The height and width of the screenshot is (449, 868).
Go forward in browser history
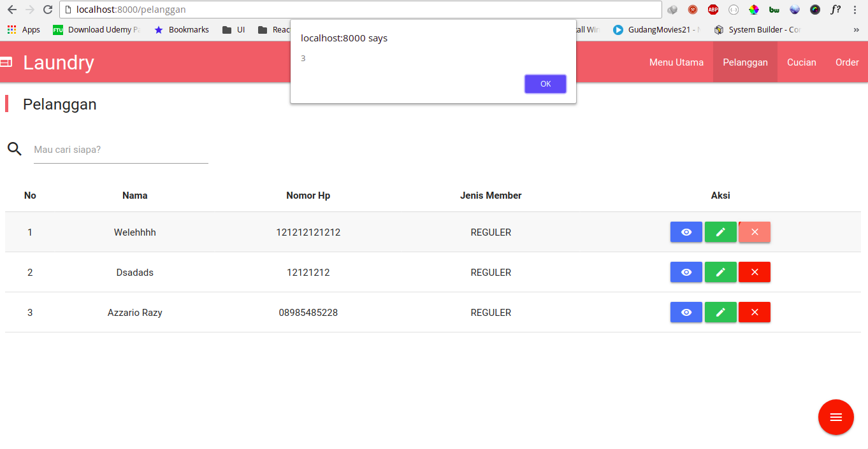[x=30, y=10]
